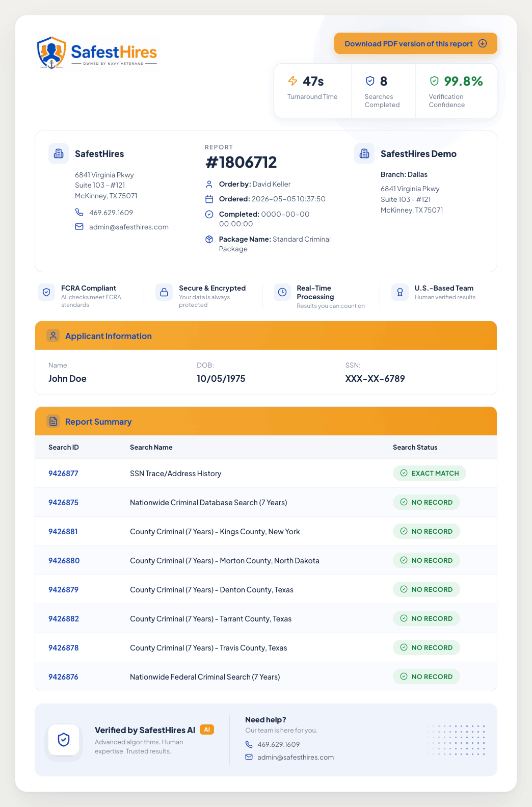Click the green shield Verification Confidence icon
Screen dimensions: 532x807
434,81
